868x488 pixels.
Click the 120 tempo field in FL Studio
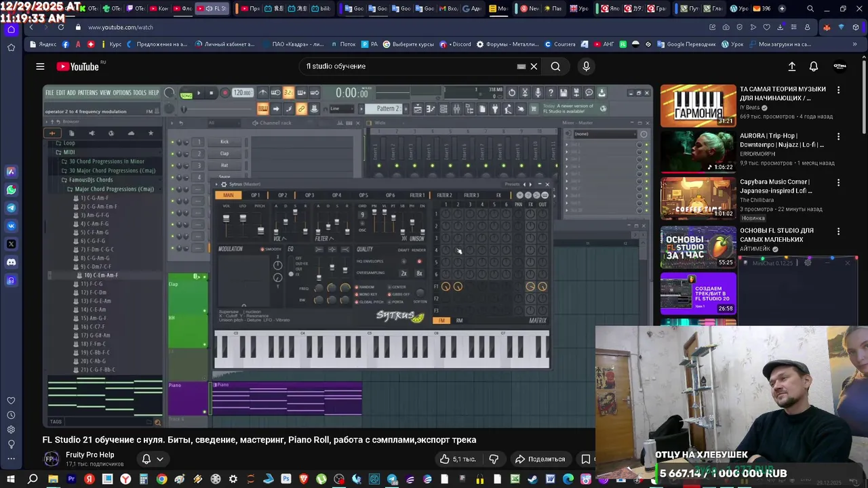coord(242,93)
